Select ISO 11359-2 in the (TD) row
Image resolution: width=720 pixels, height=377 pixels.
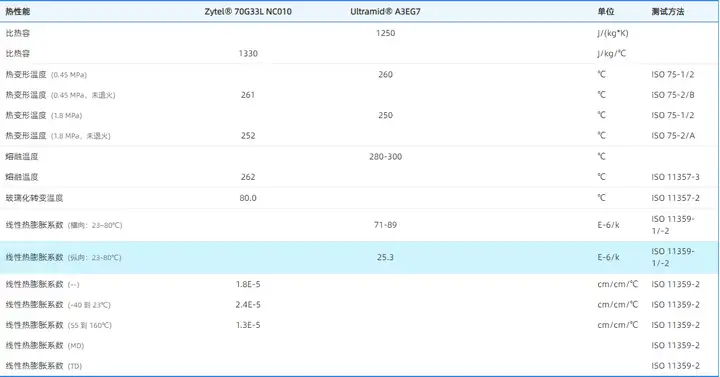coord(675,366)
